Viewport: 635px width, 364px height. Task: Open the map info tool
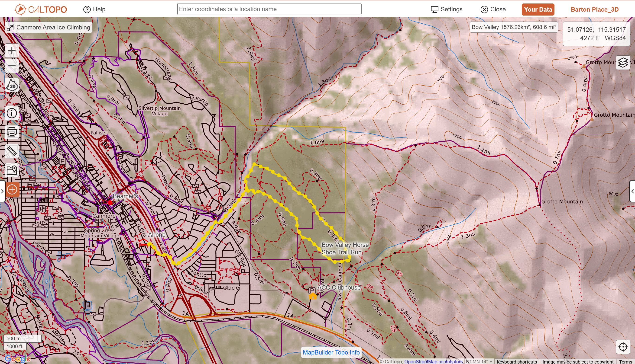(12, 113)
